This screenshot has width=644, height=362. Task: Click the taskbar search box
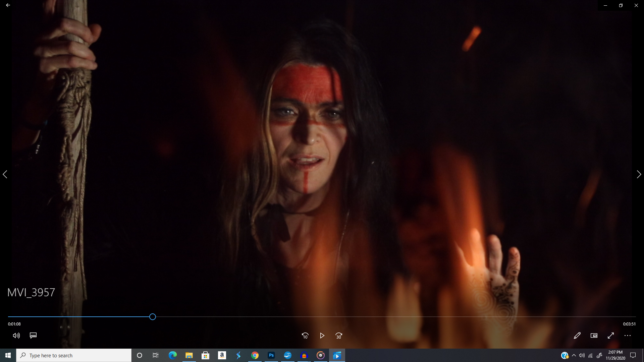point(74,355)
